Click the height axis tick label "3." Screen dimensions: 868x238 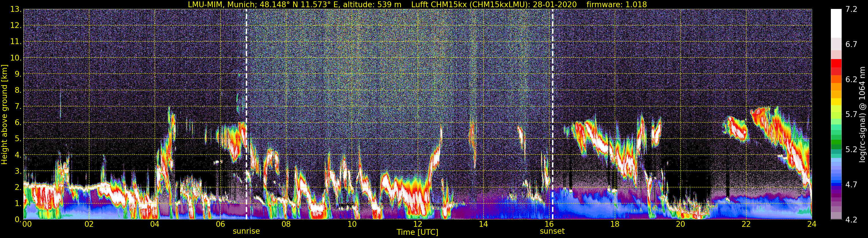(18, 171)
